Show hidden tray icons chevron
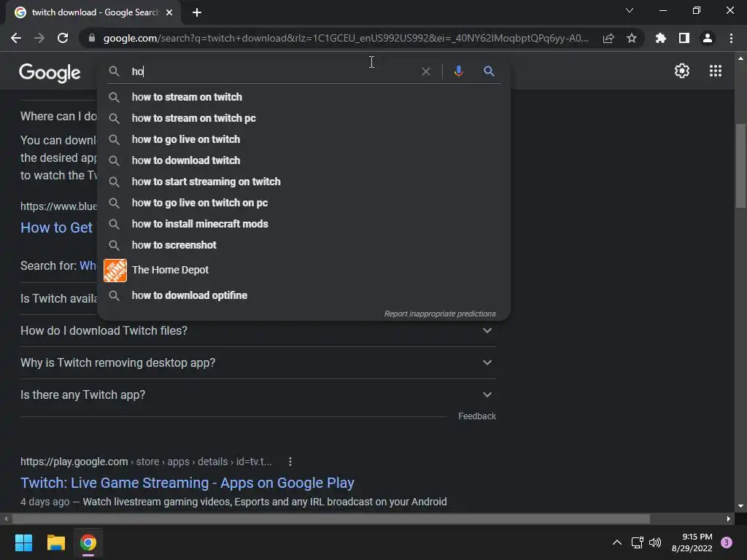 pos(617,542)
